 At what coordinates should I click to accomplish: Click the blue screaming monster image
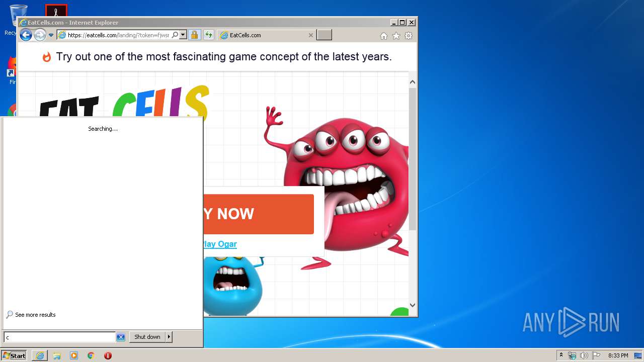click(x=234, y=286)
